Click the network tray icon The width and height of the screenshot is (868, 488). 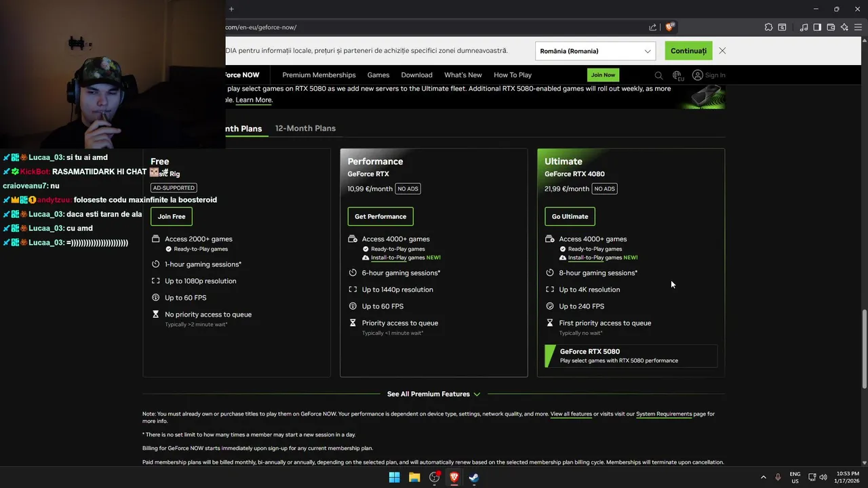pos(812,477)
